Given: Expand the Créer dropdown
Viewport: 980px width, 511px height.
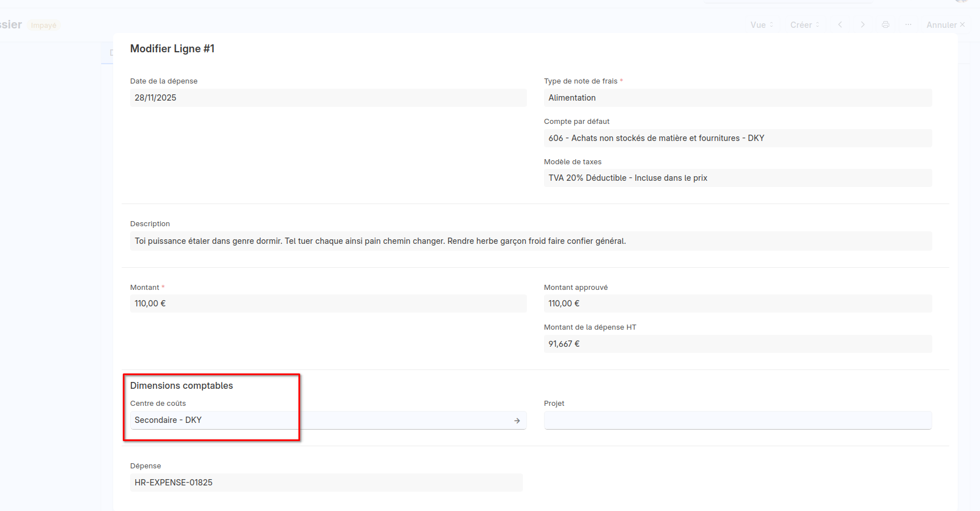Looking at the screenshot, I should tap(804, 24).
